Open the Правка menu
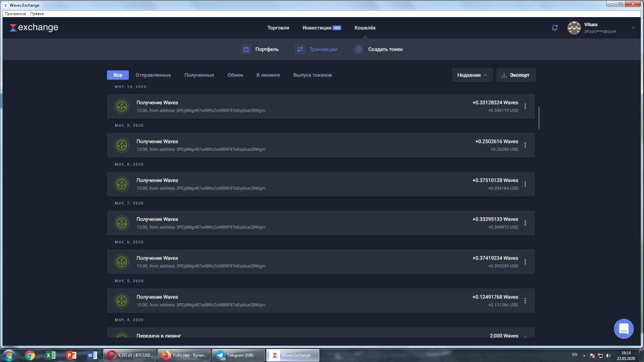 click(x=37, y=14)
